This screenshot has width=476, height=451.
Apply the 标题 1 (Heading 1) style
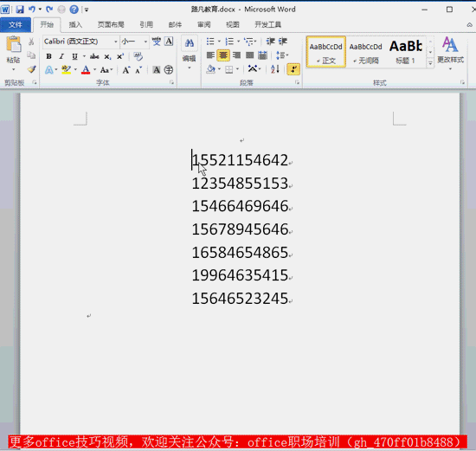coord(406,52)
